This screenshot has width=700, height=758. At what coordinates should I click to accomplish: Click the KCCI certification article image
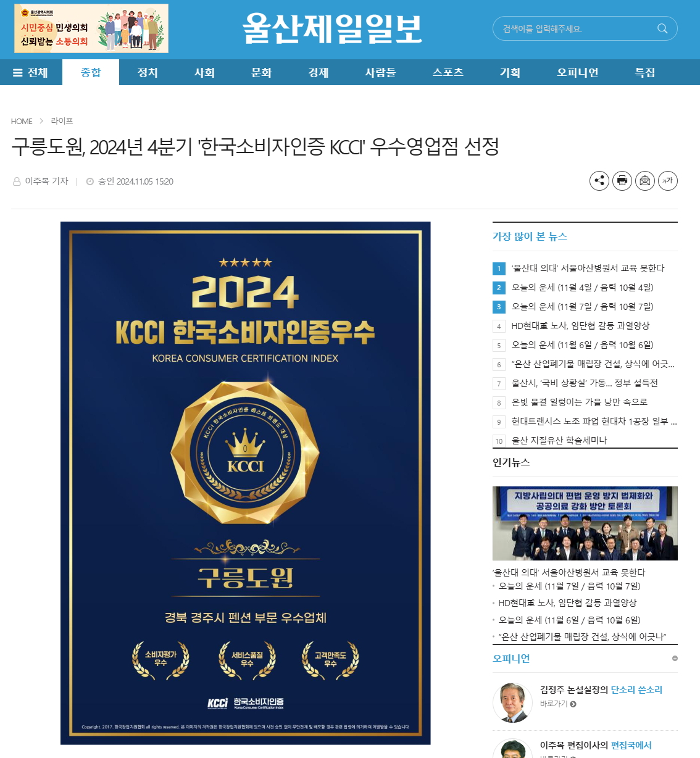[x=246, y=483]
